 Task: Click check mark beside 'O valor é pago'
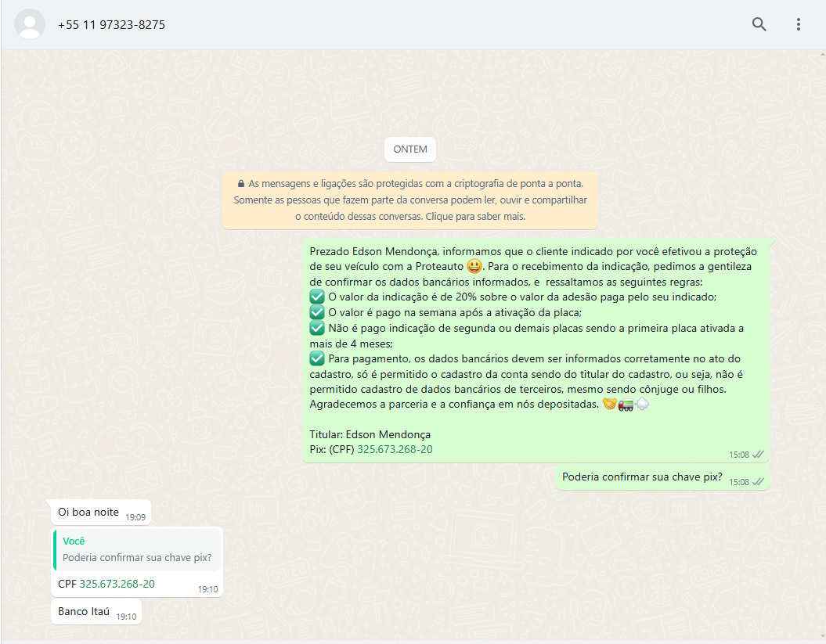click(x=317, y=312)
